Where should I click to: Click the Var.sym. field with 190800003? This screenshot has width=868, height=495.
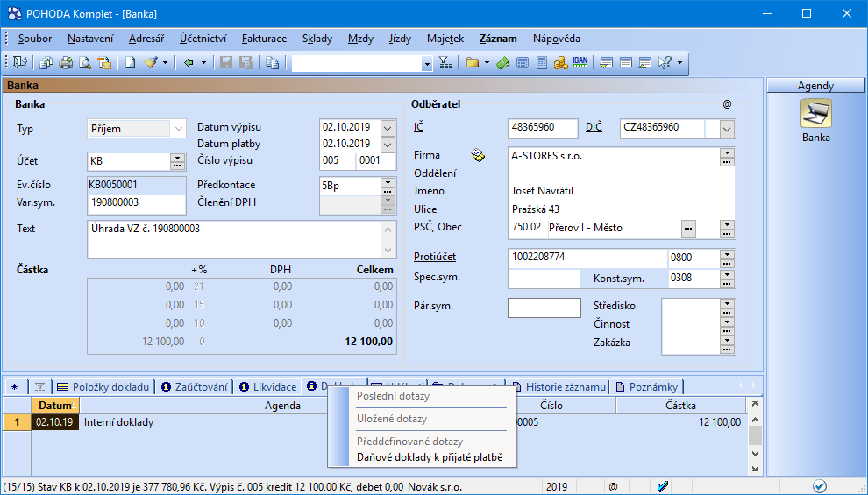(x=136, y=203)
